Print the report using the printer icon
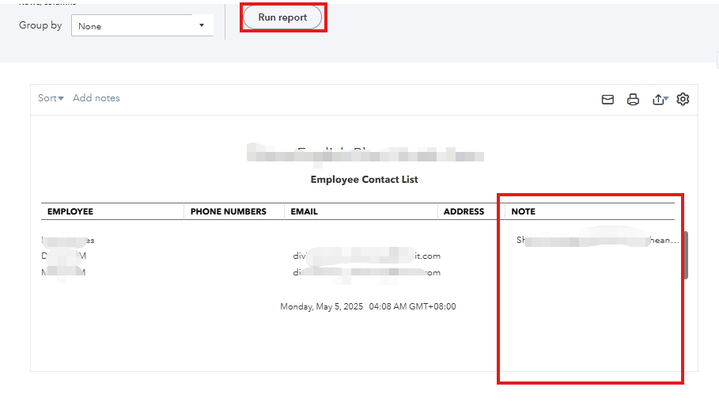 click(x=633, y=99)
